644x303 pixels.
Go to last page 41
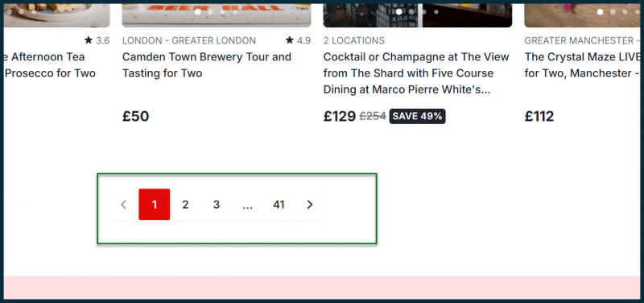click(x=279, y=205)
